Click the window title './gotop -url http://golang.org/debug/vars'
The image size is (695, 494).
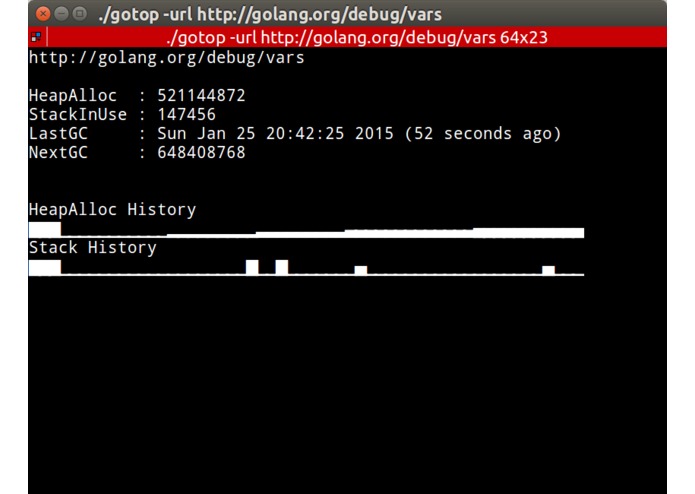(270, 15)
